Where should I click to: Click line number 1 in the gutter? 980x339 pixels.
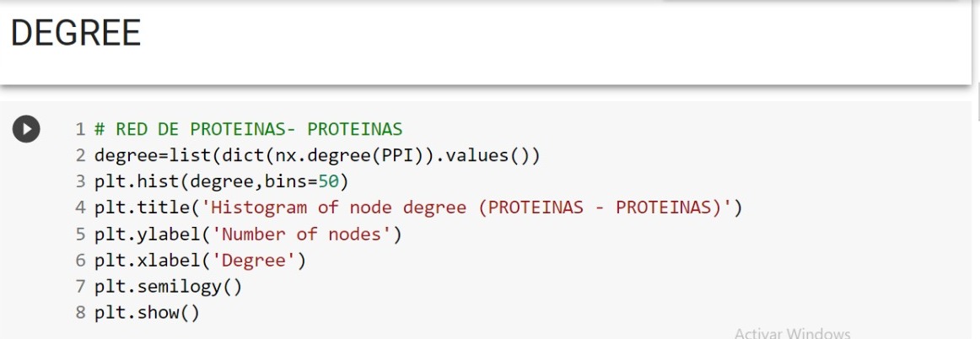pos(80,130)
